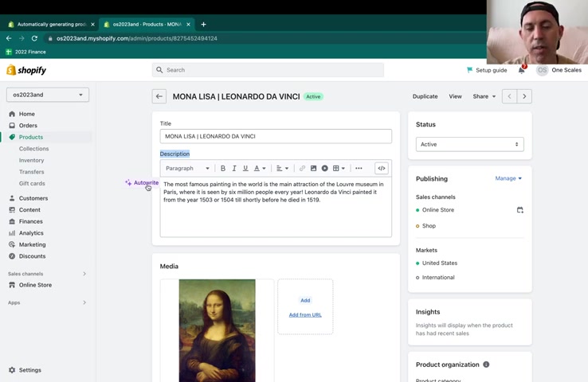
Task: Open Online Store in sidebar
Action: (x=35, y=285)
